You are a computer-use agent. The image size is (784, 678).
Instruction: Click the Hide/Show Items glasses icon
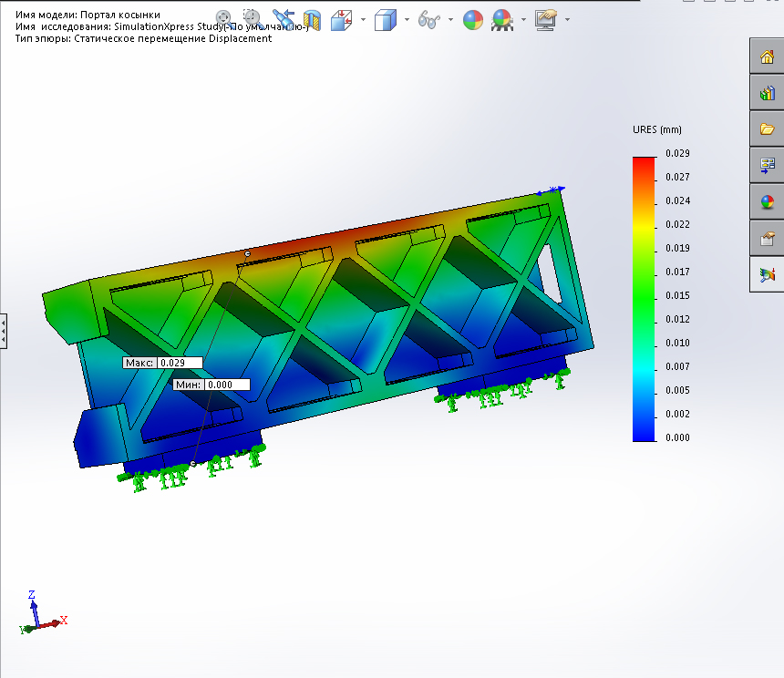click(x=429, y=20)
